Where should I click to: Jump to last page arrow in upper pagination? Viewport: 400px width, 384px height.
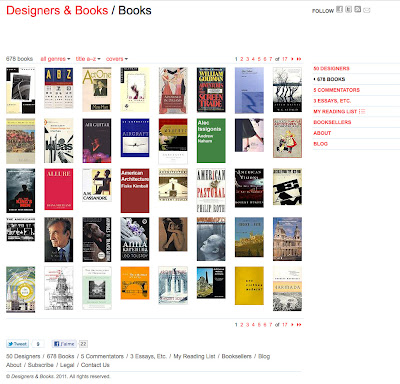(x=299, y=59)
